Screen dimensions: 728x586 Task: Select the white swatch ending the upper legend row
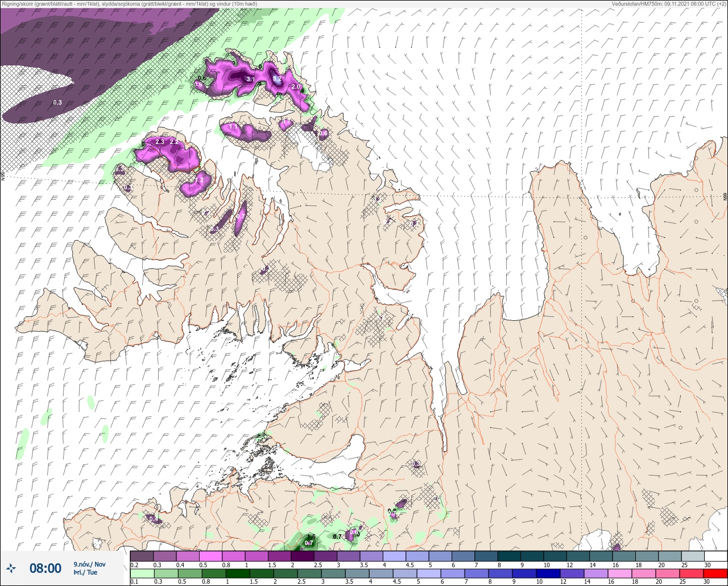pyautogui.click(x=715, y=556)
